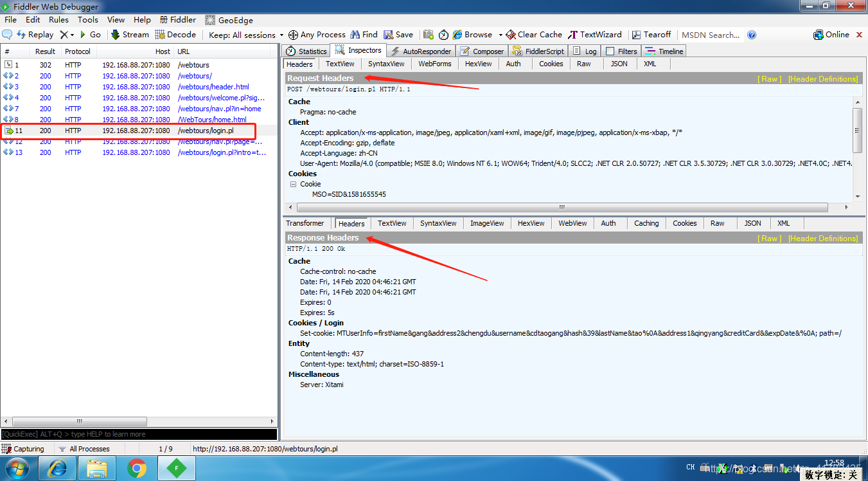Click the QuickExec command box

[139, 434]
